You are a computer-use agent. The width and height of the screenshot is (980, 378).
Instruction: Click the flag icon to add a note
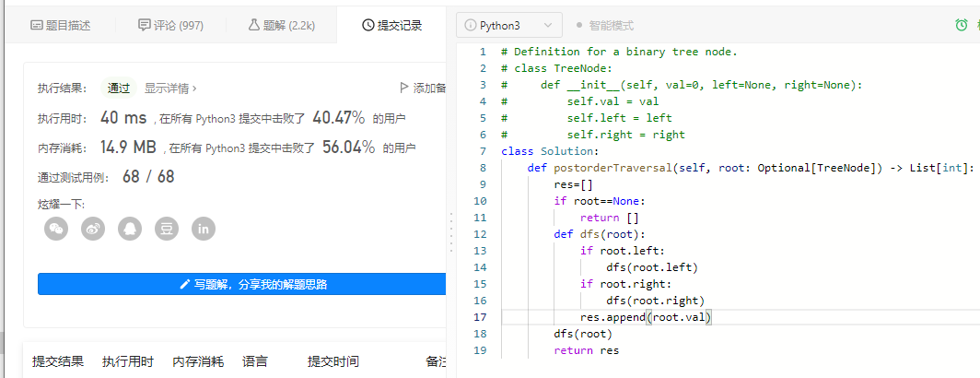pyautogui.click(x=404, y=89)
